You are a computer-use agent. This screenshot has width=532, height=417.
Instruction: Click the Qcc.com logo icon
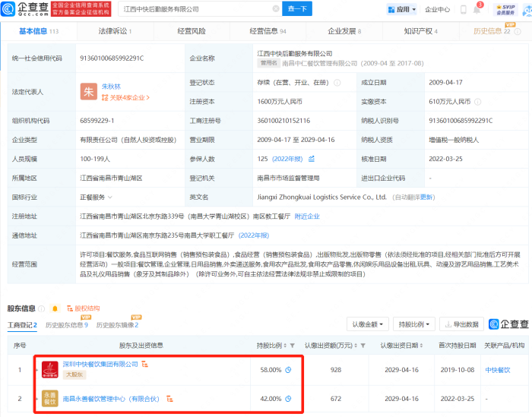[8, 9]
